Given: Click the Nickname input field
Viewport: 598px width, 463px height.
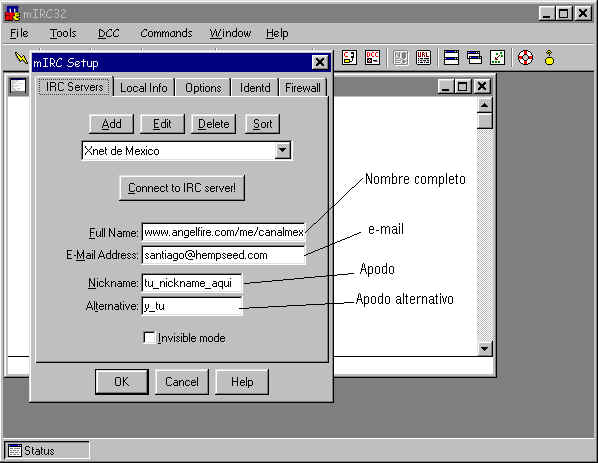Looking at the screenshot, I should point(192,283).
